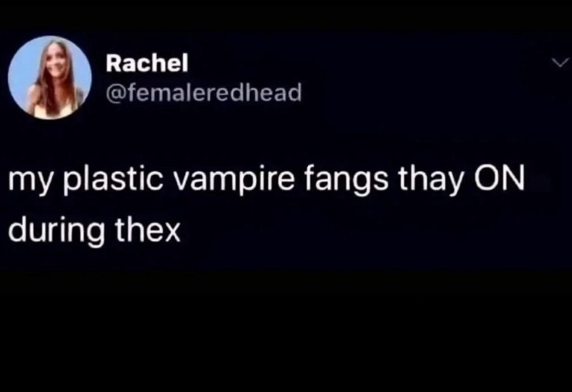Click the word 'plastic' in the tweet text
The height and width of the screenshot is (392, 572).
(114, 180)
